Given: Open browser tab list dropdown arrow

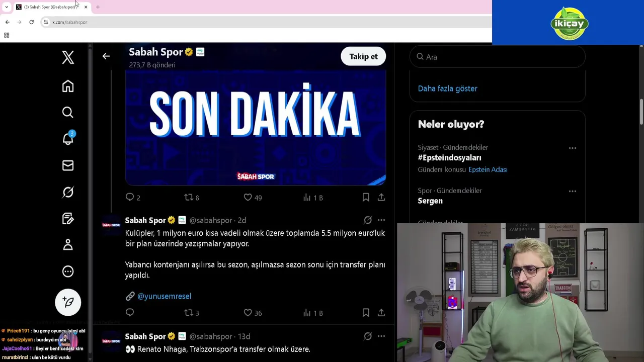Looking at the screenshot, I should point(6,7).
